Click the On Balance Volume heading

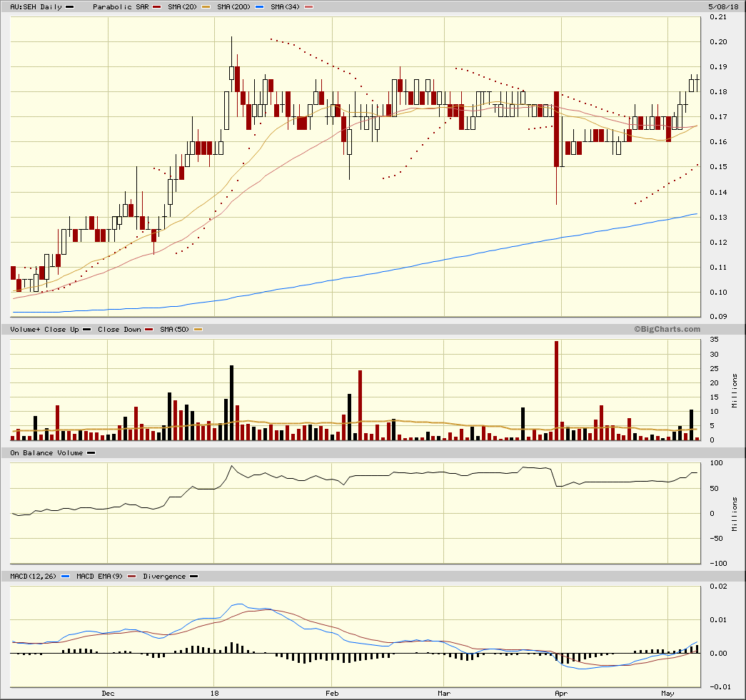click(46, 452)
